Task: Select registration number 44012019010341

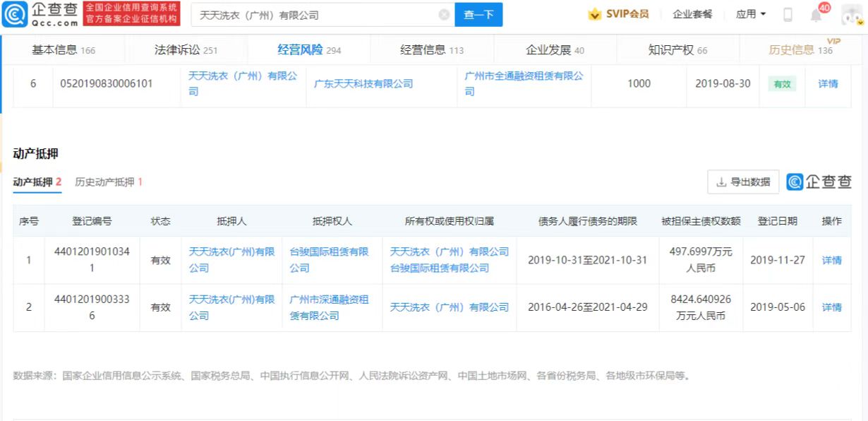Action: point(92,260)
